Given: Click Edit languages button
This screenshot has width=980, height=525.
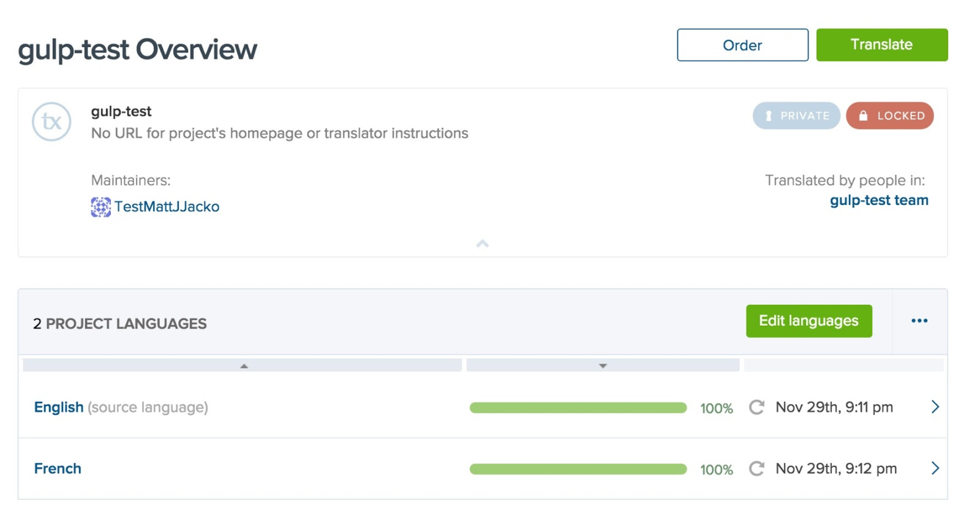Looking at the screenshot, I should coord(809,321).
